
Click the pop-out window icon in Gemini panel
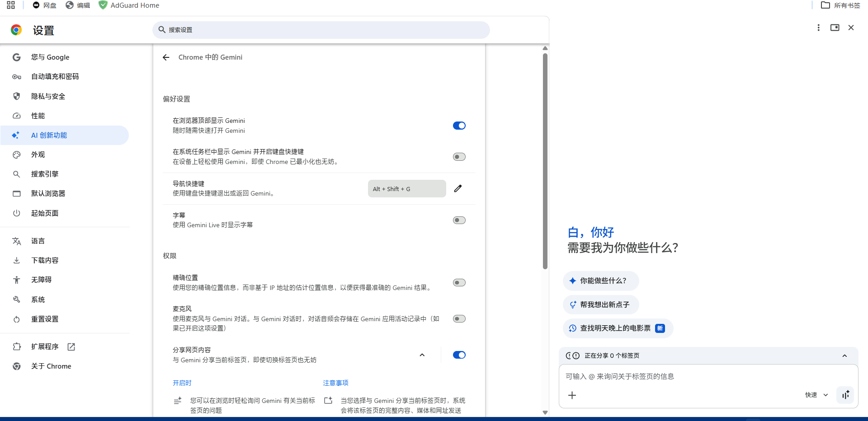click(x=835, y=28)
